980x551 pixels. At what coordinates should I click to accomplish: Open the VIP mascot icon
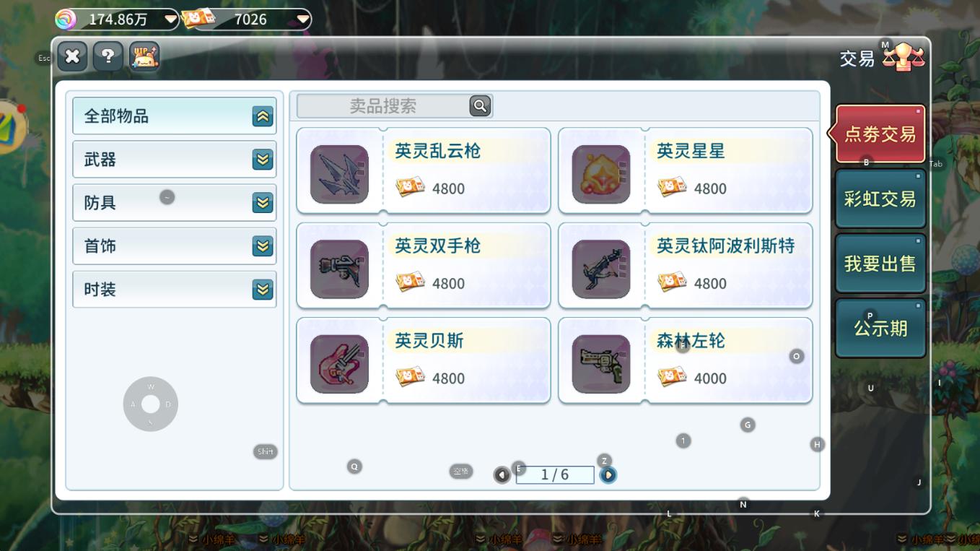144,56
